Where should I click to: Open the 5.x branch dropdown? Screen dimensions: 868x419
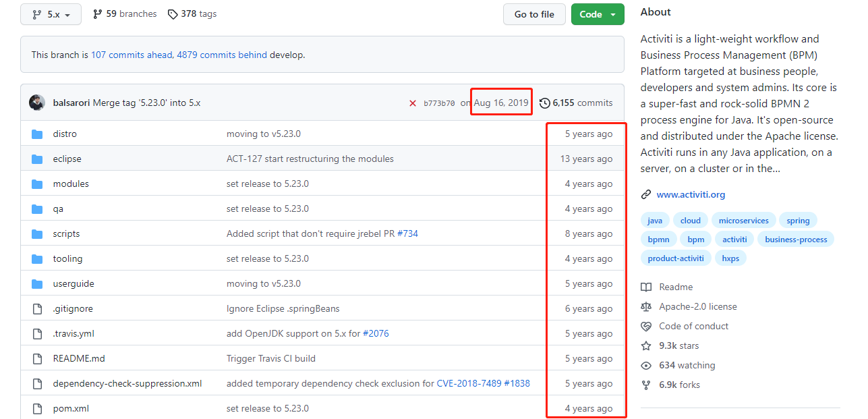coord(51,14)
